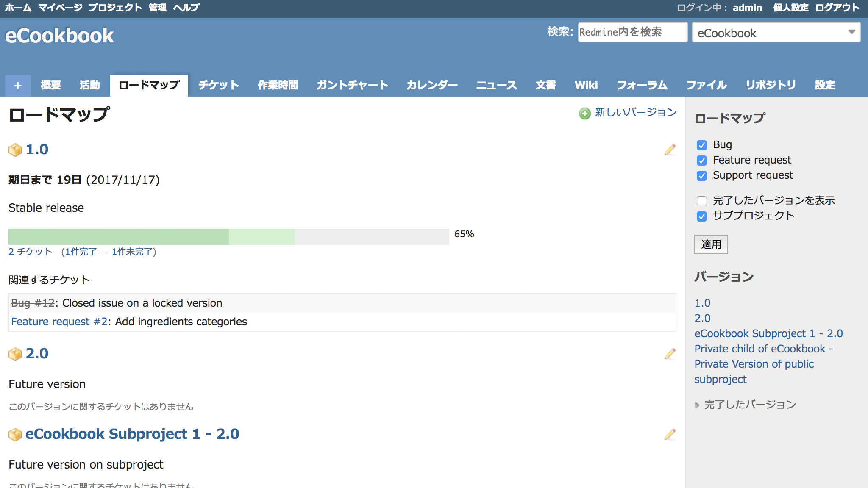Open the リポジトリ tab
This screenshot has height=488, width=868.
(x=771, y=85)
